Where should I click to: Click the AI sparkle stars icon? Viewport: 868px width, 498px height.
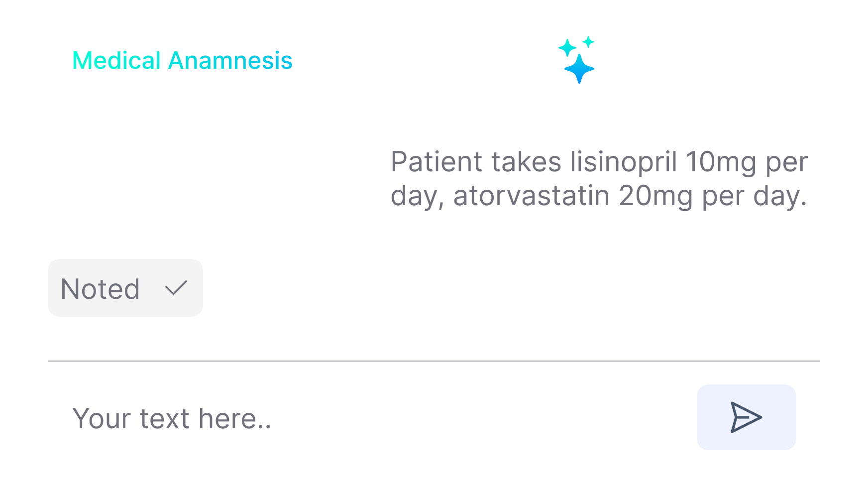tap(576, 60)
